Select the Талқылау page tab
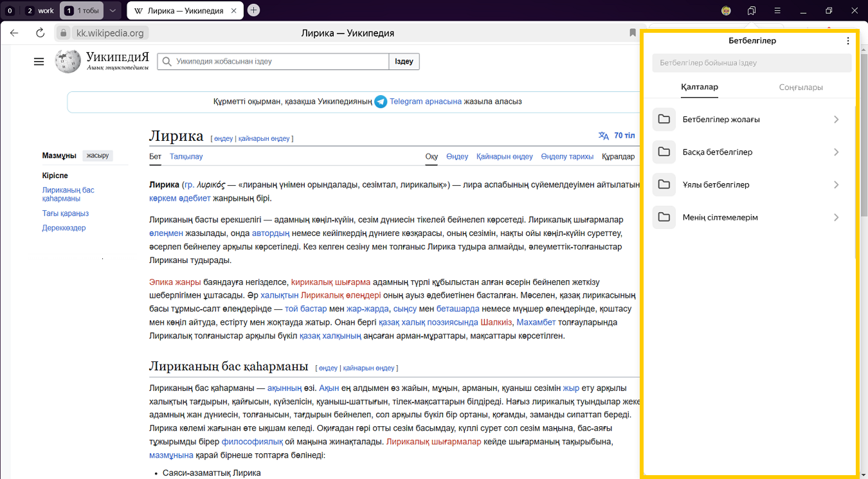 pos(186,156)
